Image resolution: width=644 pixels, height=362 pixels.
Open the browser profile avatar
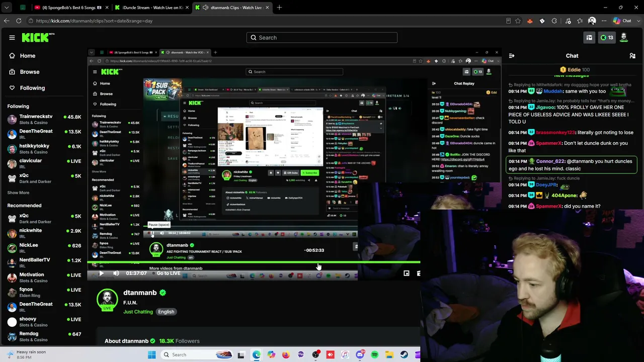click(592, 21)
